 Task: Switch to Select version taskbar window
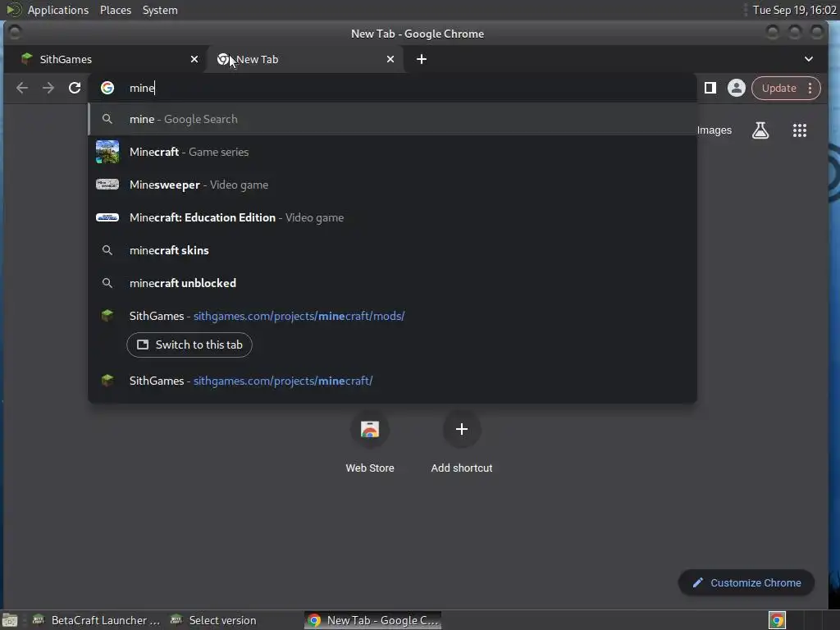[213, 620]
